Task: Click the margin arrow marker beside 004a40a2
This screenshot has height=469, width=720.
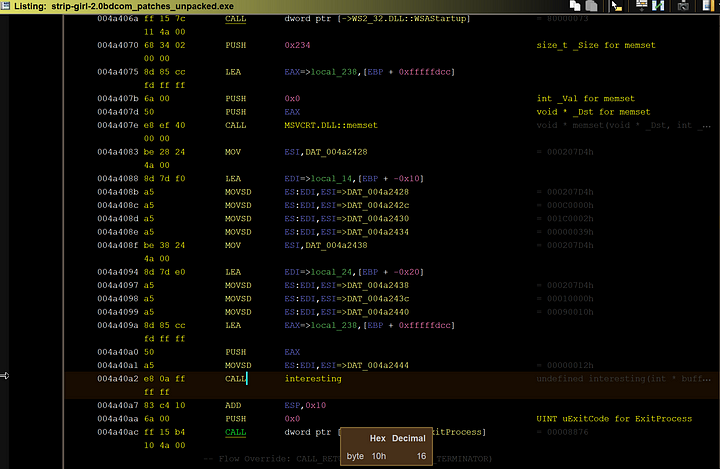Action: (x=5, y=376)
